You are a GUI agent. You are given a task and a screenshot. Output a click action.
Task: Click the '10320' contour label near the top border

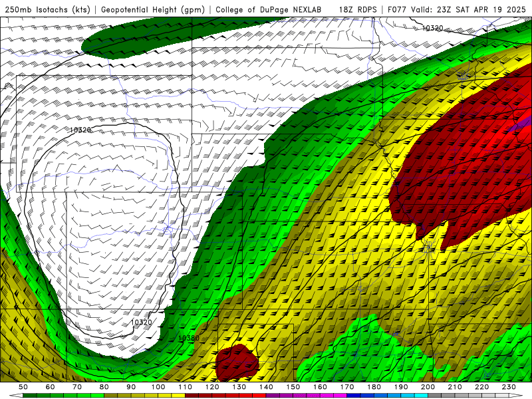point(433,28)
